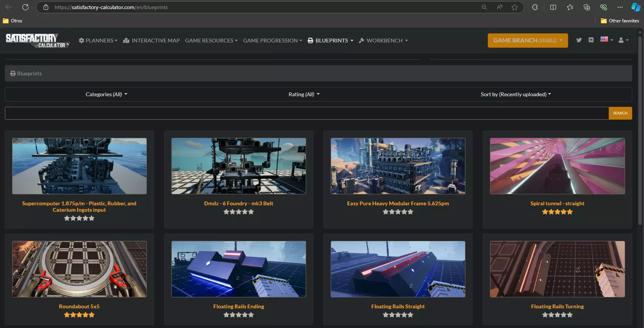This screenshot has height=328, width=644.
Task: Open browser extensions puzzle icon
Action: pyautogui.click(x=535, y=7)
